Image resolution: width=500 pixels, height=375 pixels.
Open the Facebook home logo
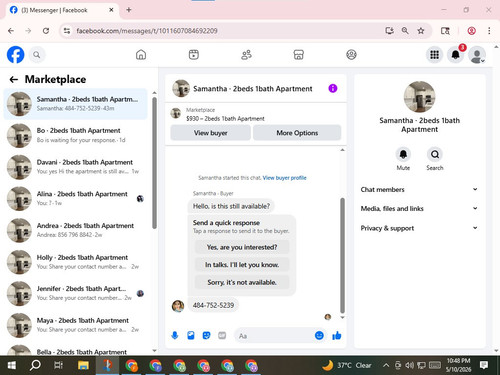pos(15,55)
